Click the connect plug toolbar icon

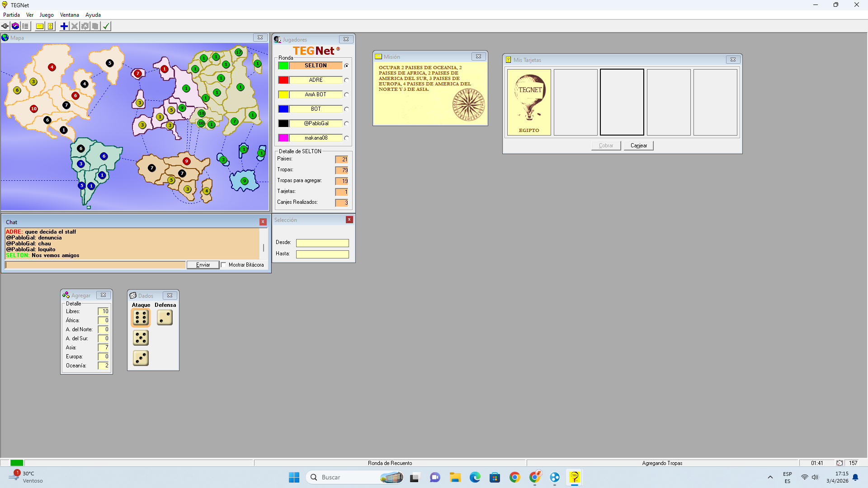click(x=5, y=26)
